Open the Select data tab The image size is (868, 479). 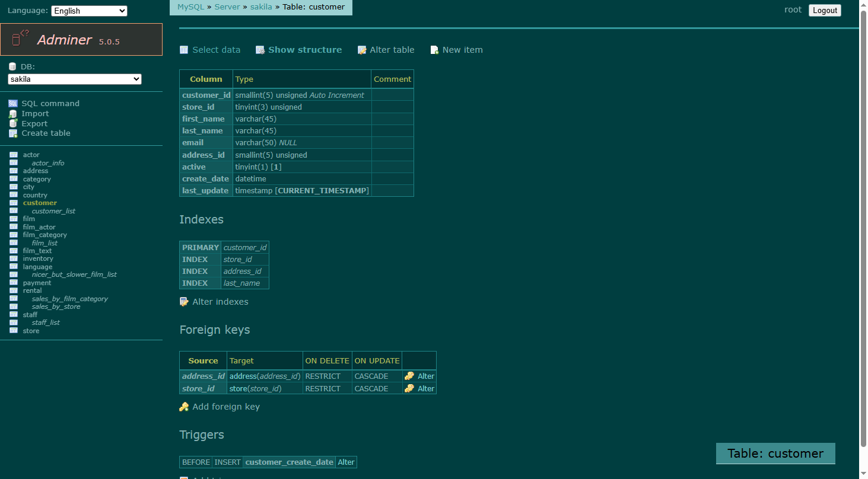click(x=210, y=50)
